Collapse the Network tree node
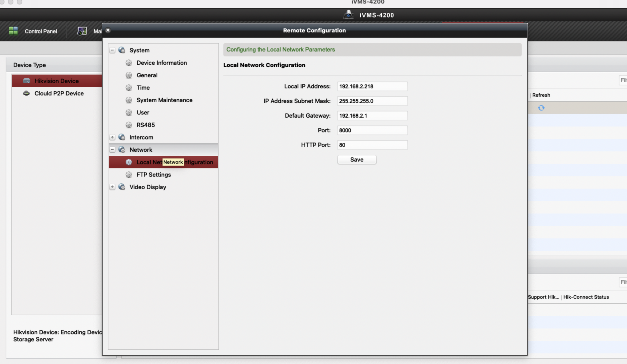This screenshot has height=364, width=627. (x=112, y=150)
